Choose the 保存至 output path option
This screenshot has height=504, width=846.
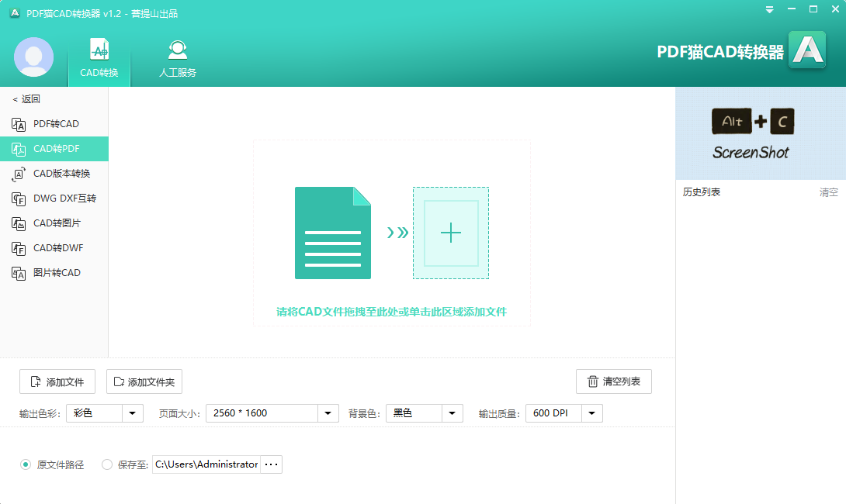tap(107, 464)
